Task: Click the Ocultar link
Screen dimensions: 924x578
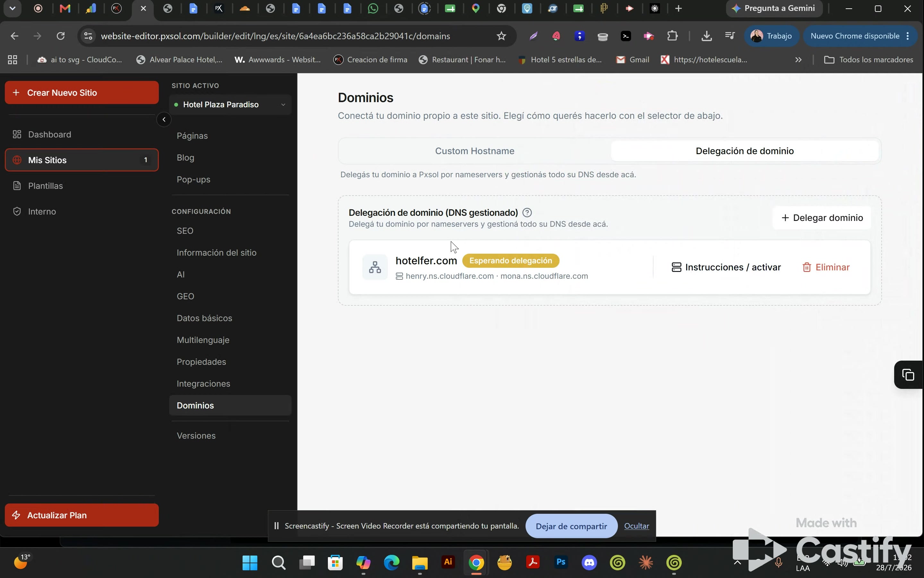Action: pyautogui.click(x=637, y=526)
